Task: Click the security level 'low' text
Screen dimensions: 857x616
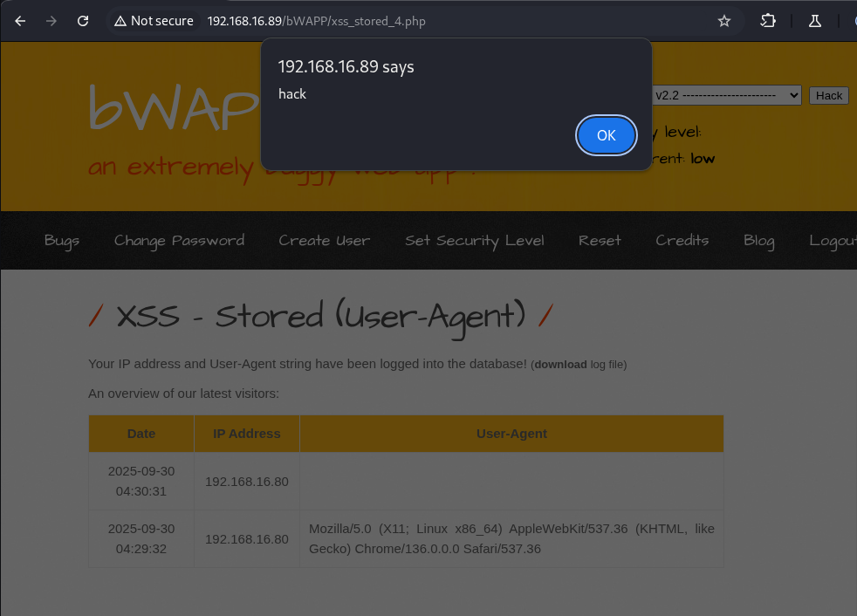Action: (x=703, y=159)
